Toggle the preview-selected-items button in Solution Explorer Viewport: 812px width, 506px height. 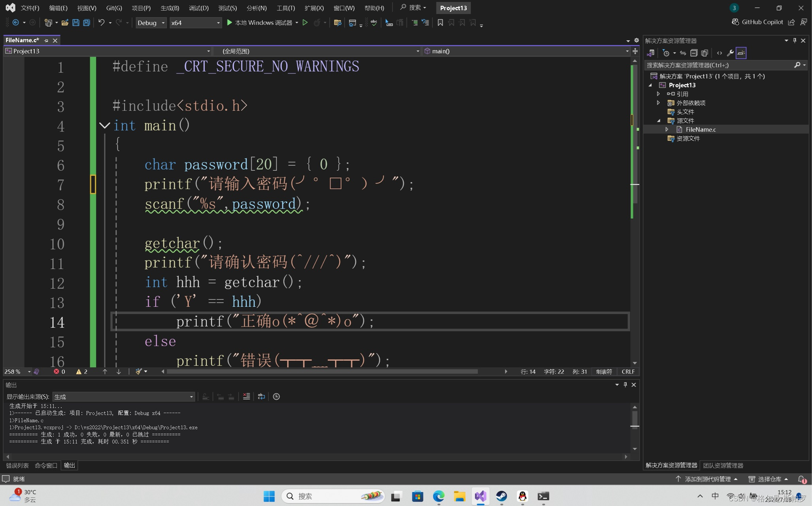[x=741, y=53]
